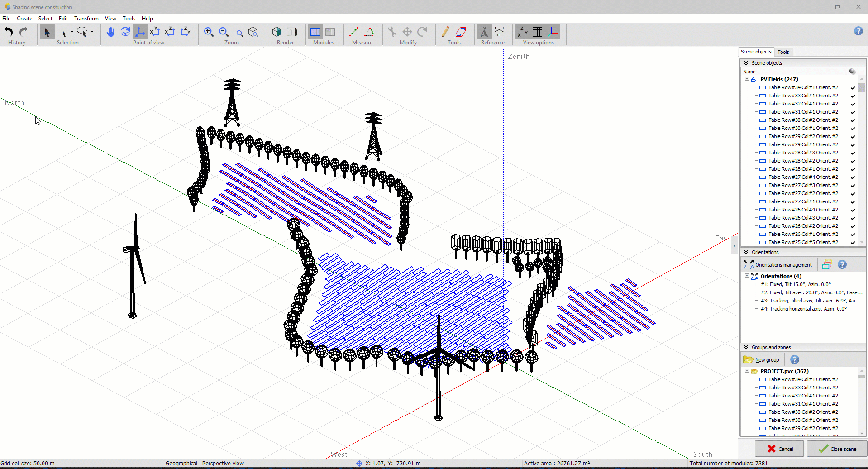This screenshot has height=469, width=868.
Task: Switch to the Scene objects tab
Action: (756, 52)
